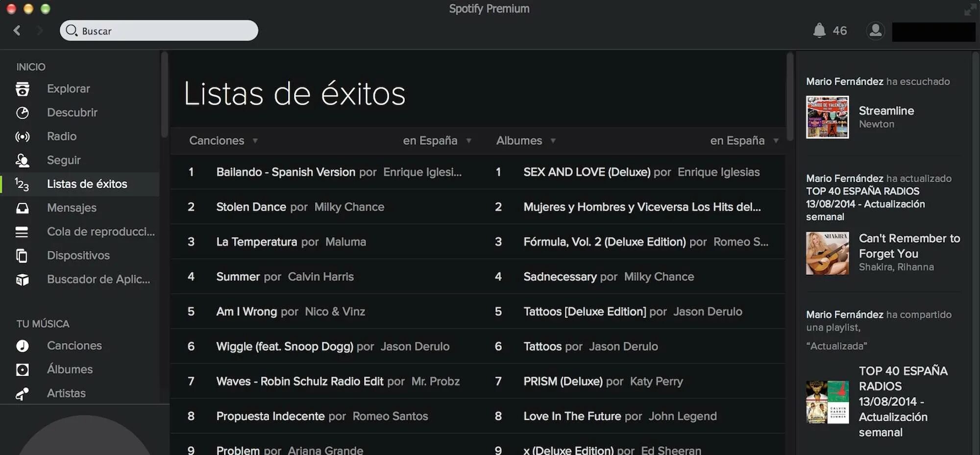The image size is (980, 455).
Task: Select Descubrir in the sidebar
Action: (x=72, y=113)
